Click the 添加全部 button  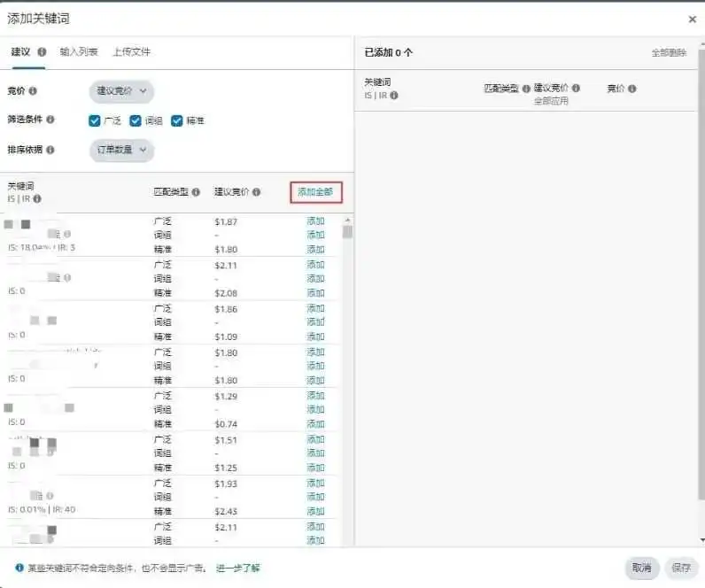point(316,192)
